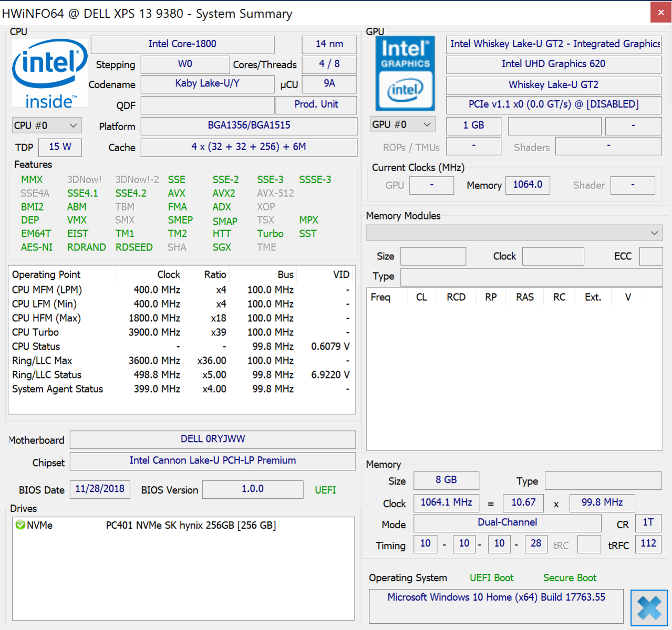
Task: Click the memory module Type field
Action: click(532, 277)
